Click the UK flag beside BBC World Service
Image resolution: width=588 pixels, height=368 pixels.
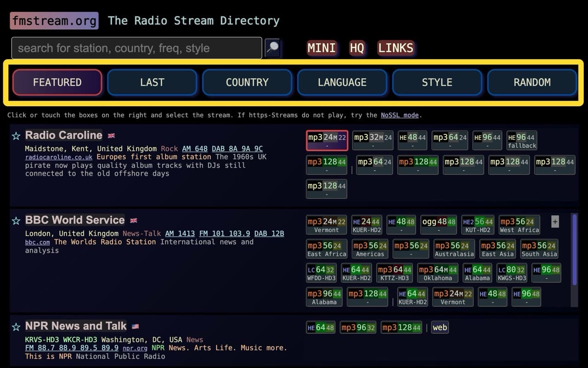tap(134, 220)
